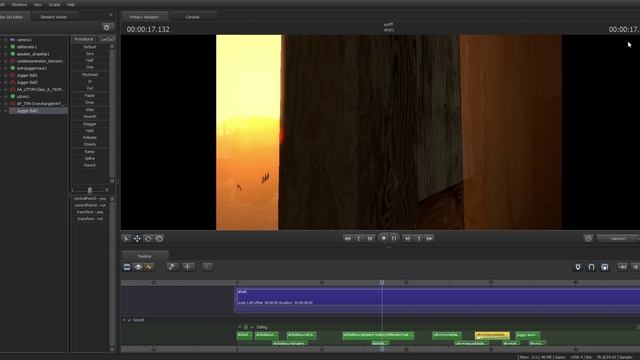Apply the Playhead procedural preset
Screen dimensions: 640x360
point(90,75)
